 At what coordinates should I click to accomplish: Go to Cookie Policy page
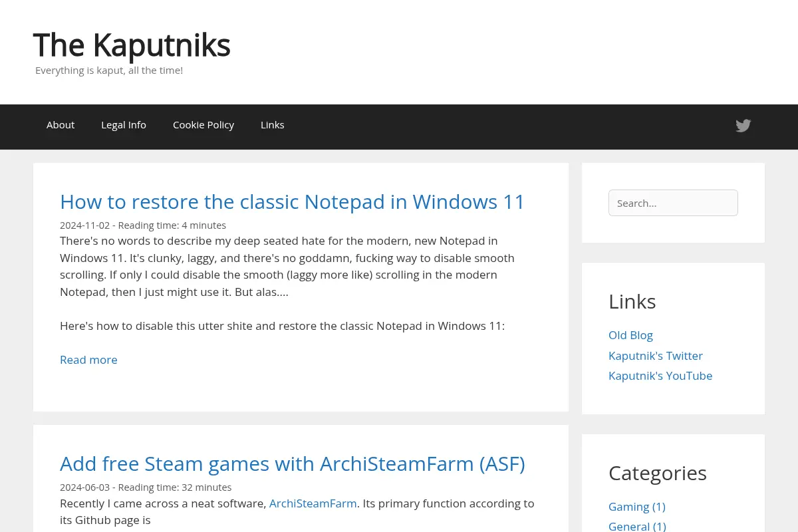pos(203,125)
